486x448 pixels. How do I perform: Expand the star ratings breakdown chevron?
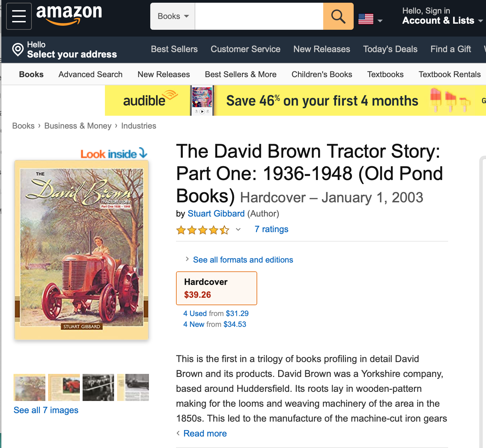[x=238, y=229]
